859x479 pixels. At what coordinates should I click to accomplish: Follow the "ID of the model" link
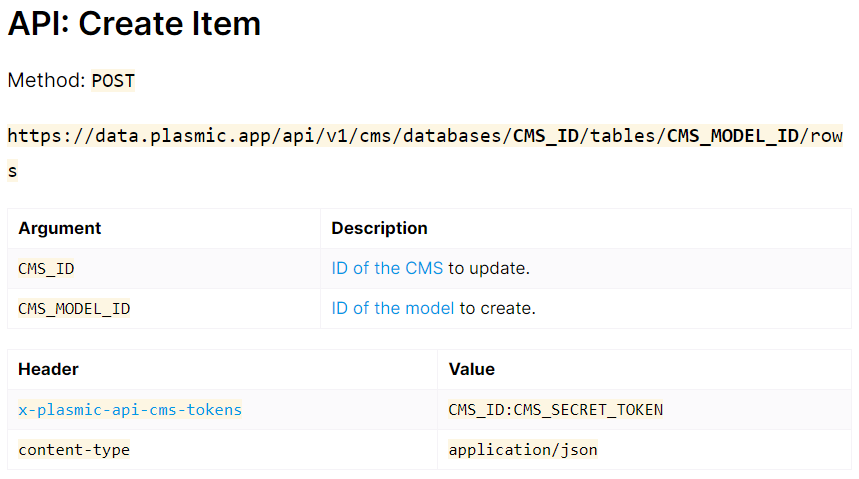[x=393, y=309]
